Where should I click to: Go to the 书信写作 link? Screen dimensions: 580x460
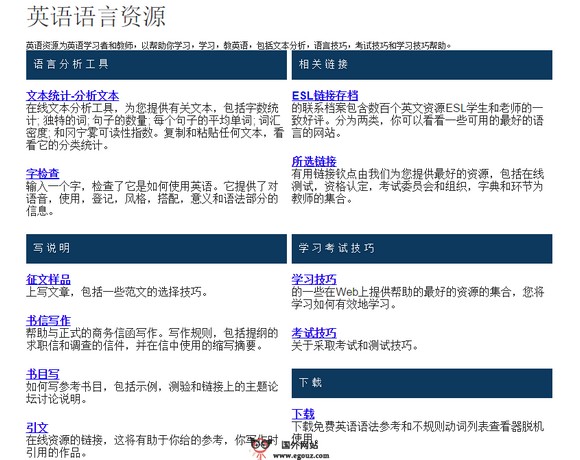(x=48, y=320)
